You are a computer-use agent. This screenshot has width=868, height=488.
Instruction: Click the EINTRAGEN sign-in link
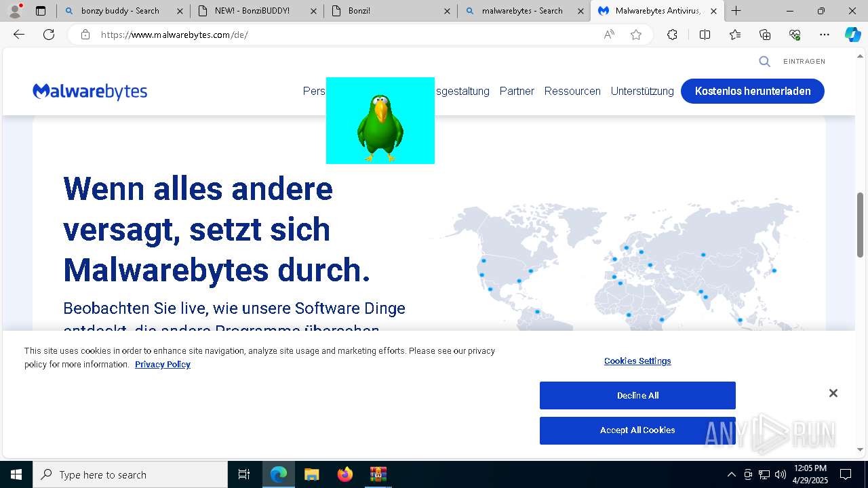coord(804,62)
